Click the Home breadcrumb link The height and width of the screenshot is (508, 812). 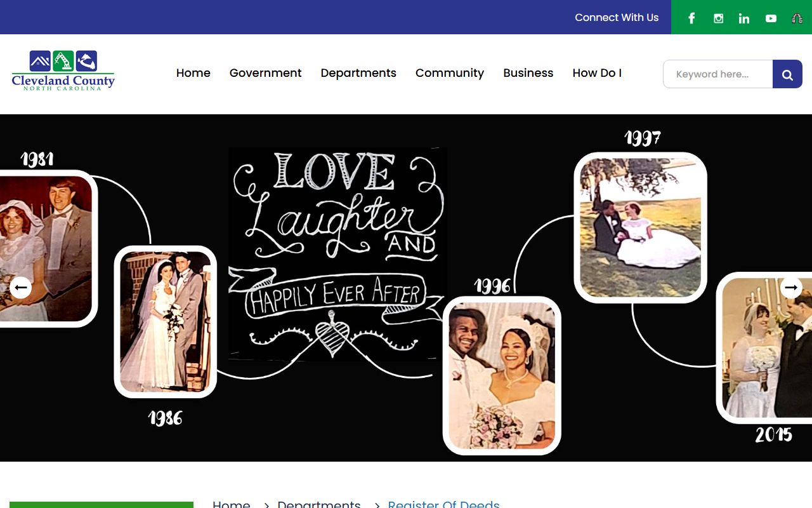click(231, 504)
